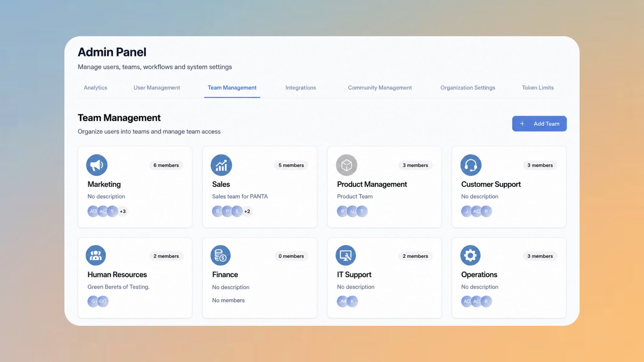Viewport: 644px width, 362px height.
Task: Show the +3 more Marketing members
Action: coord(123,211)
